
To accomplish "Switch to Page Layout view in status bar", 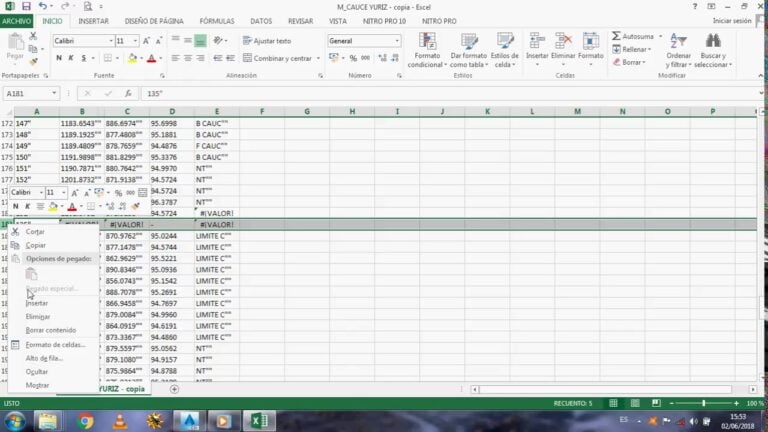I will coord(635,403).
